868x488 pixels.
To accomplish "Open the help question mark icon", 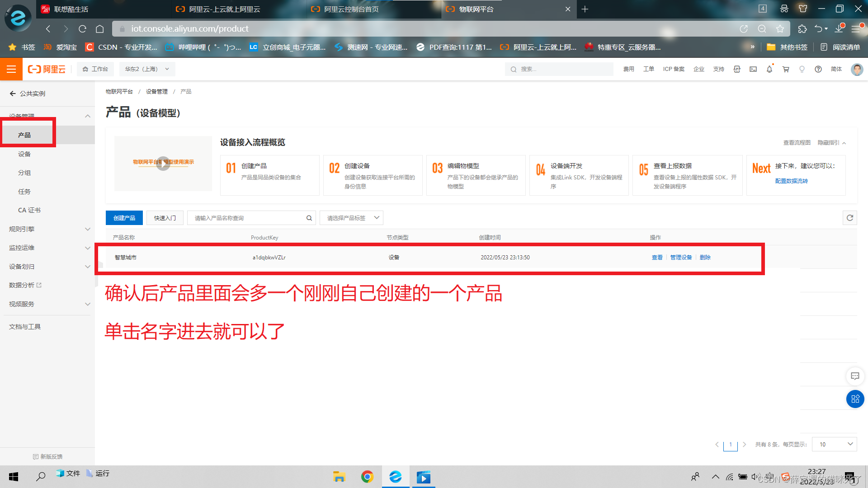I will (x=818, y=69).
